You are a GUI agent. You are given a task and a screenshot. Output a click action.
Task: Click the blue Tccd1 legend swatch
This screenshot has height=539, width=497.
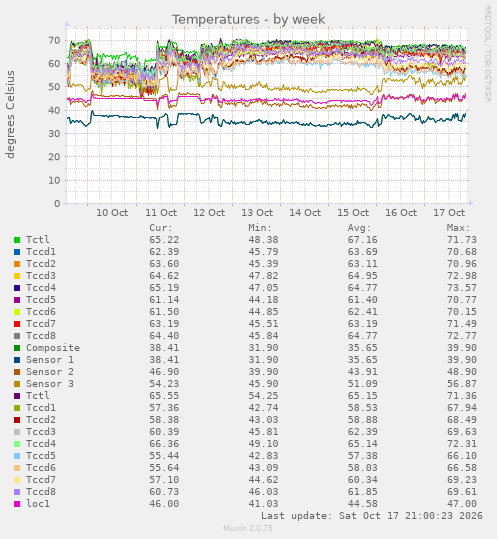click(17, 252)
